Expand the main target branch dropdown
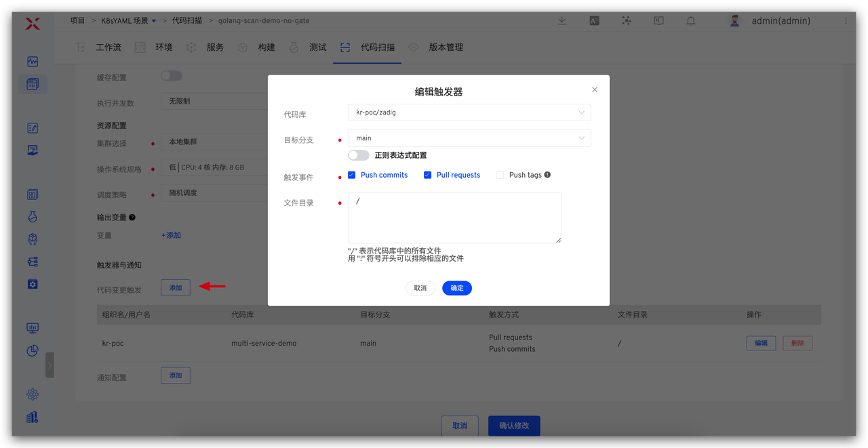This screenshot has width=868, height=448. [469, 138]
